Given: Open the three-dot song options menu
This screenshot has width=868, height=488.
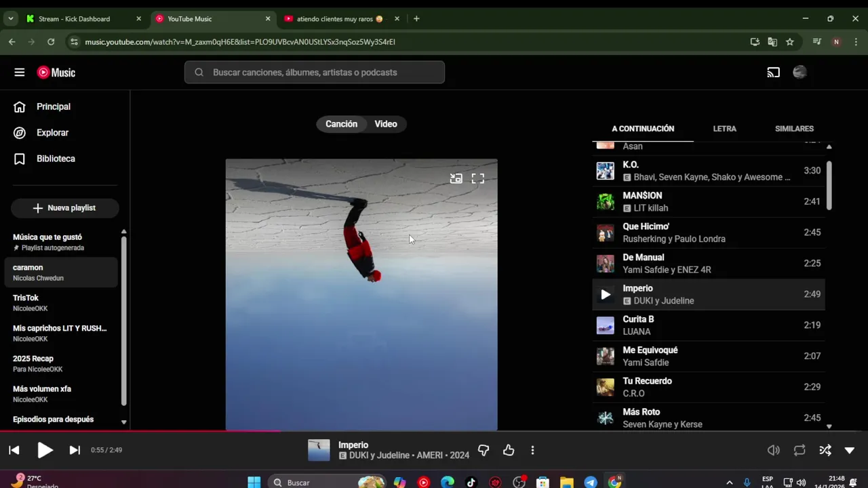Looking at the screenshot, I should (532, 450).
